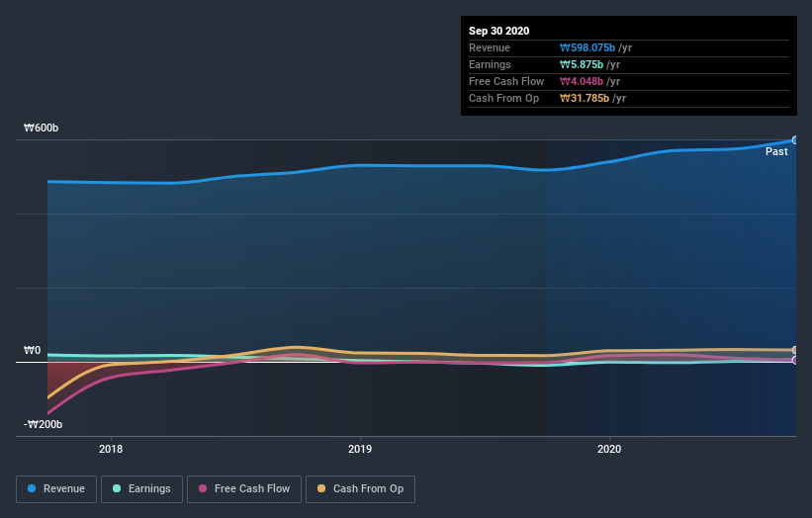
Task: Click the ₩598.075b revenue value
Action: [x=587, y=48]
